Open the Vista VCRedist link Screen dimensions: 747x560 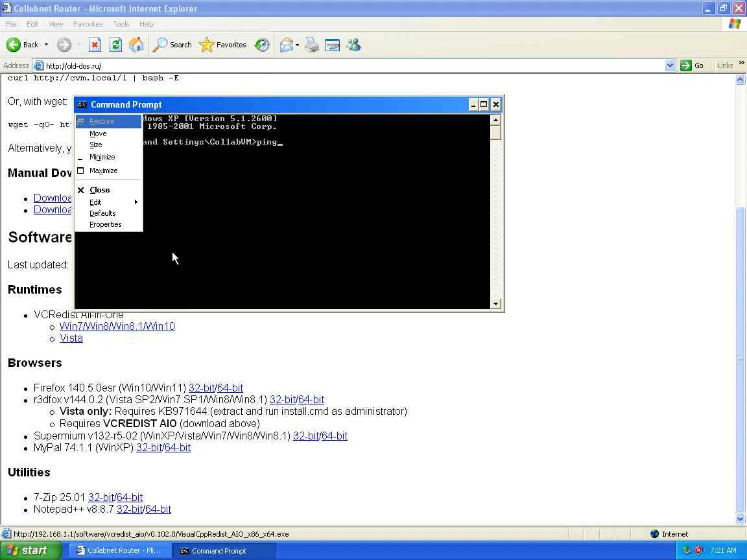[71, 338]
